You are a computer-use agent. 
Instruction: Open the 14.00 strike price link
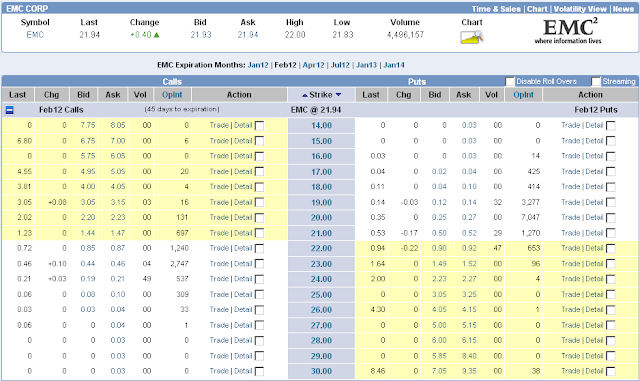click(321, 125)
